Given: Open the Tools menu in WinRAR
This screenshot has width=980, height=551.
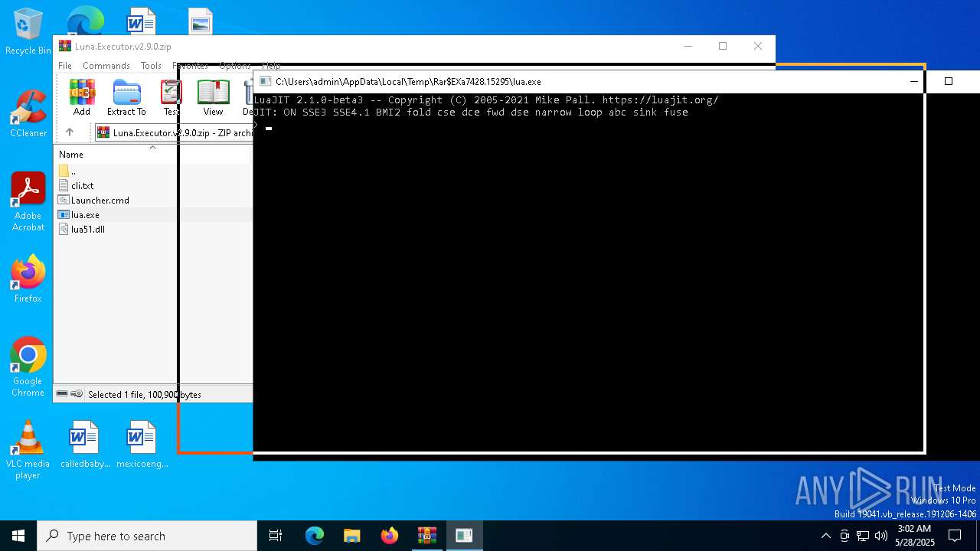Looking at the screenshot, I should 151,66.
